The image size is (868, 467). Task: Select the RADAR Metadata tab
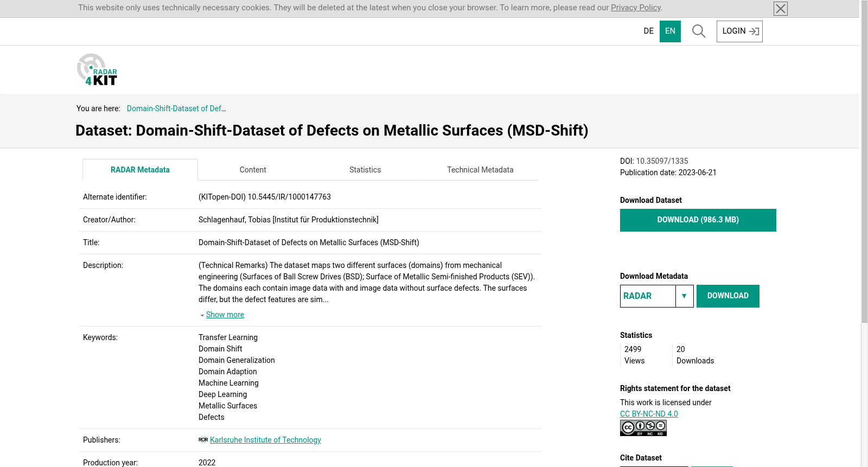(x=140, y=170)
